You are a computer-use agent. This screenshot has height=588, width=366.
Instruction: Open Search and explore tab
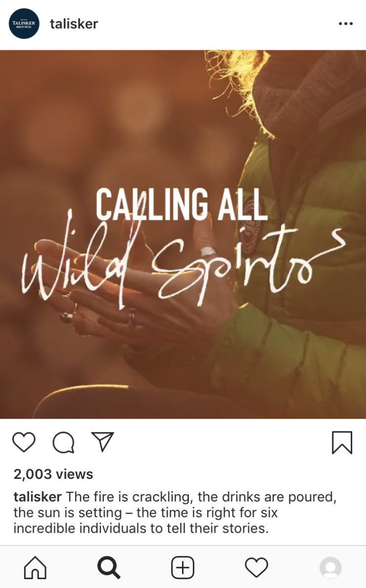point(109,567)
